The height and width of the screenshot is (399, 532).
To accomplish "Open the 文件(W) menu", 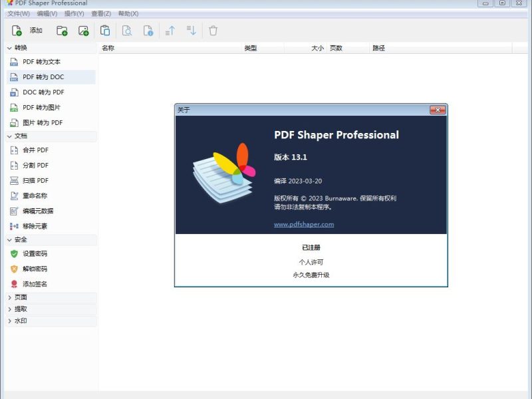I will [x=19, y=13].
